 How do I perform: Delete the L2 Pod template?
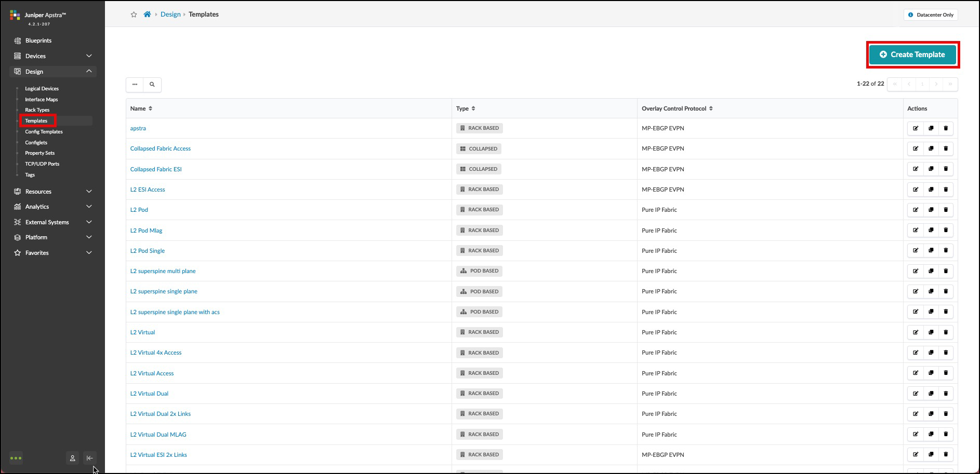point(946,210)
